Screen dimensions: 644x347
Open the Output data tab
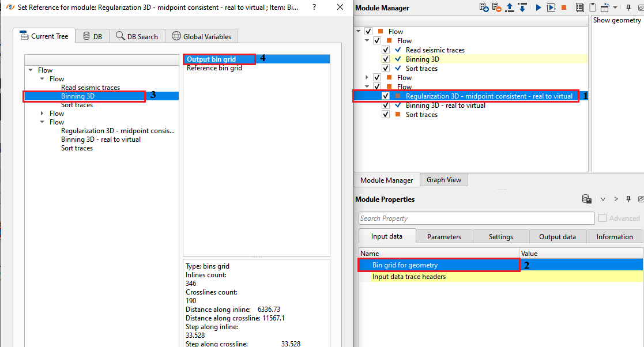point(558,236)
